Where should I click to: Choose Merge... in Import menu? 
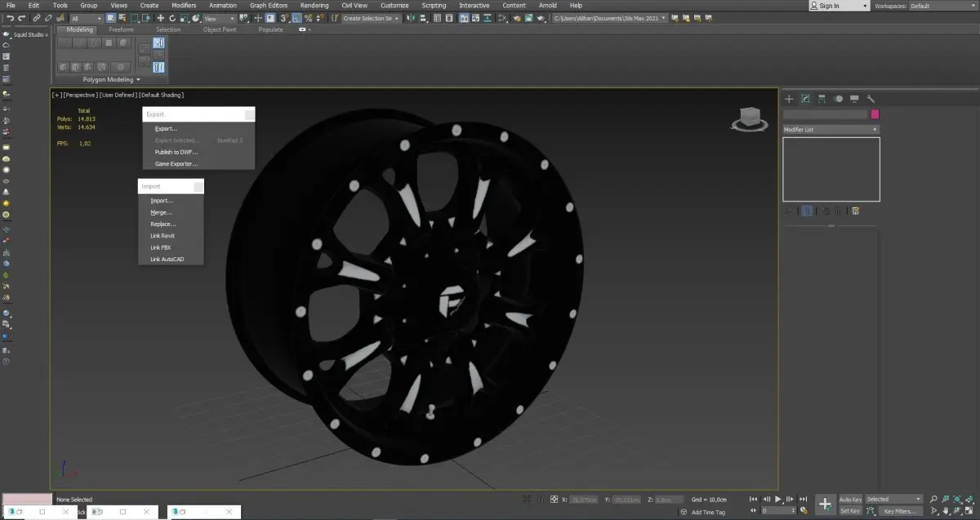click(x=161, y=212)
